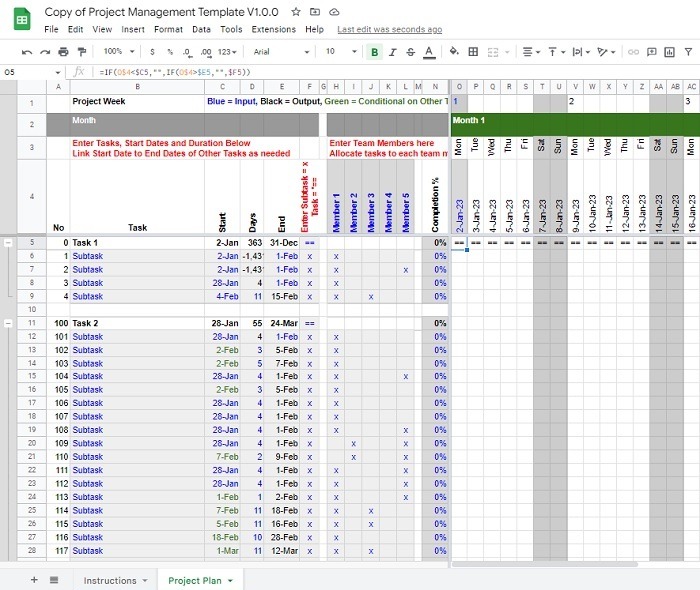The width and height of the screenshot is (700, 590).
Task: Open text rotation dropdown
Action: 606,52
